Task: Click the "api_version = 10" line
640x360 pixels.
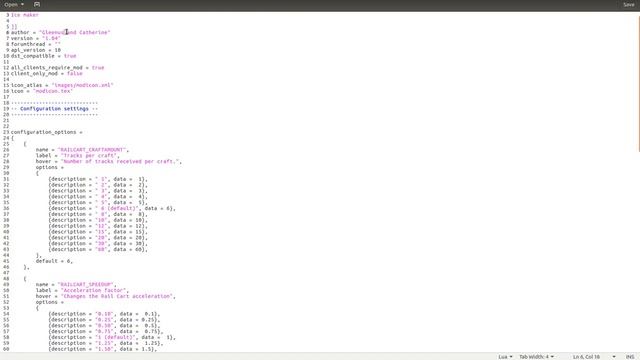Action: coord(36,50)
